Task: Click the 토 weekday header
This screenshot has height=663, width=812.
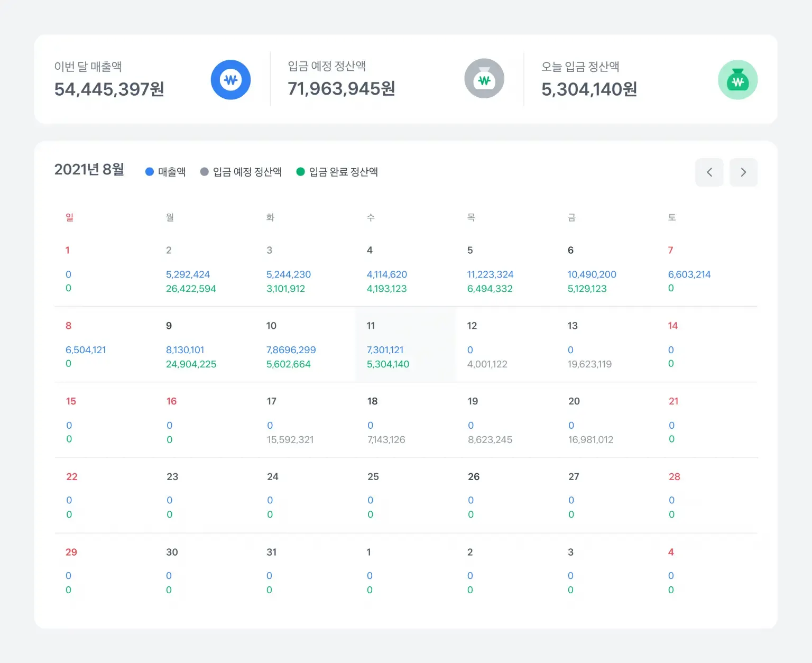Action: click(672, 217)
